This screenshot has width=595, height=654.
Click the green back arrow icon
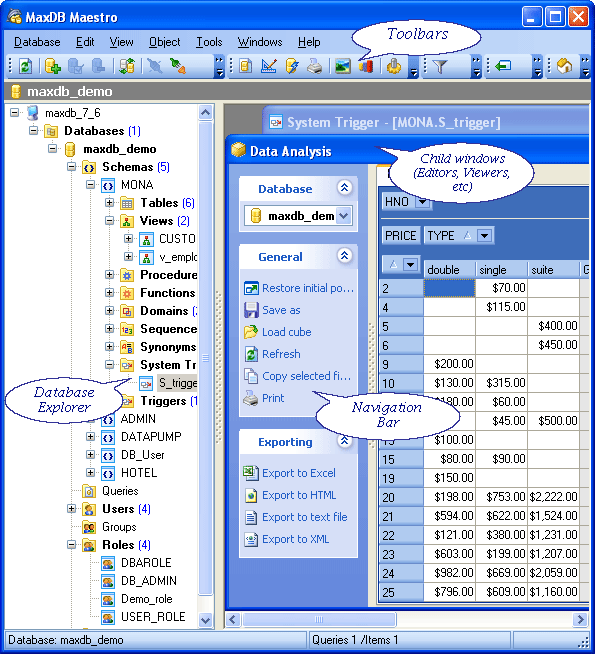pos(503,66)
